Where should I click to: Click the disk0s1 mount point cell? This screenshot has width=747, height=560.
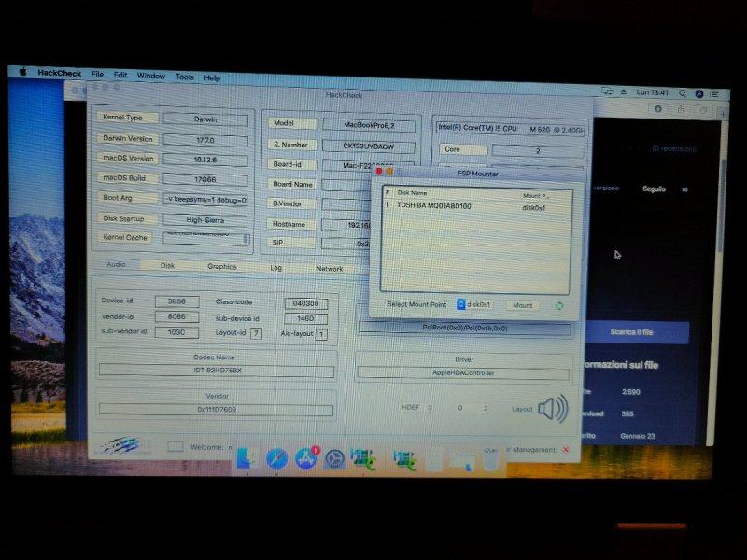click(x=533, y=207)
